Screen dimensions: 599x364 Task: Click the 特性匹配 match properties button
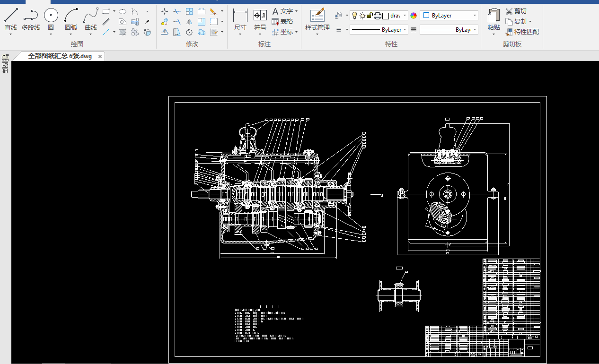click(x=522, y=32)
